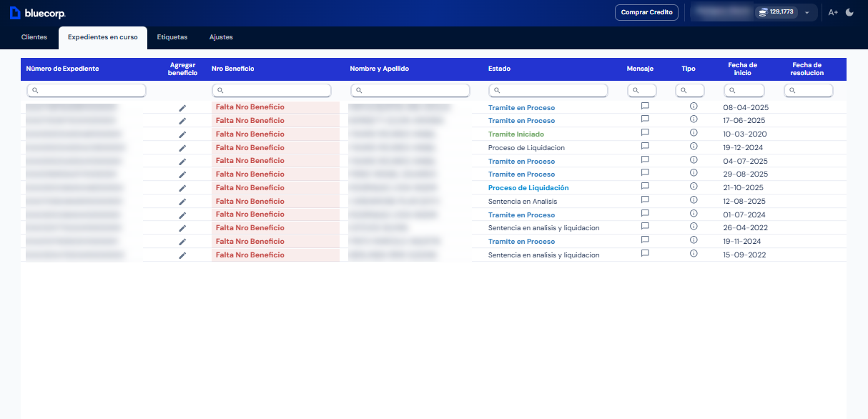The image size is (868, 419).
Task: Click the green Tramite Iniciado status
Action: [x=516, y=134]
